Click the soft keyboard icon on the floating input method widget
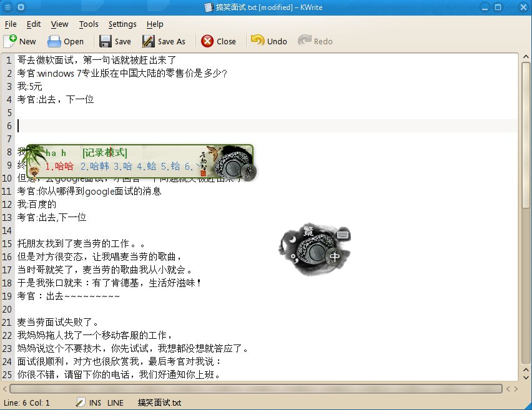532x410 pixels. [342, 235]
